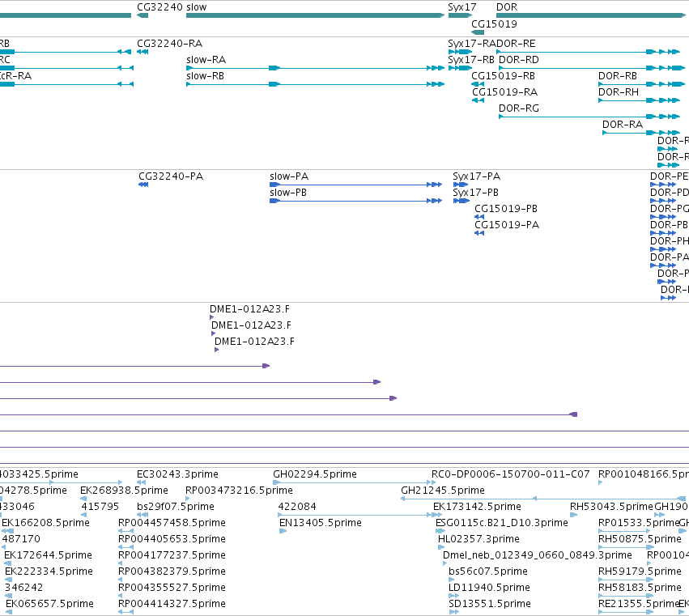The height and width of the screenshot is (616, 689).
Task: Click the RP004414327.5prime EST label
Action: pos(172,604)
